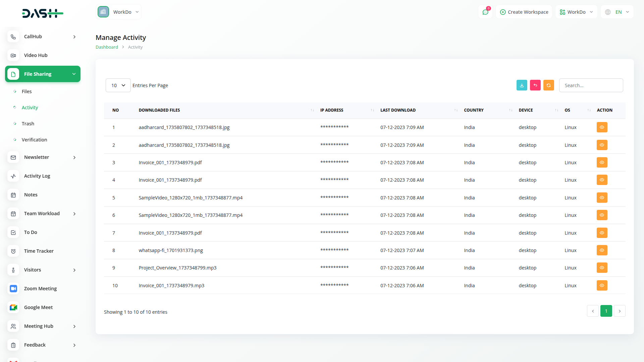Open Notes in the sidebar
Image resolution: width=644 pixels, height=362 pixels.
31,195
